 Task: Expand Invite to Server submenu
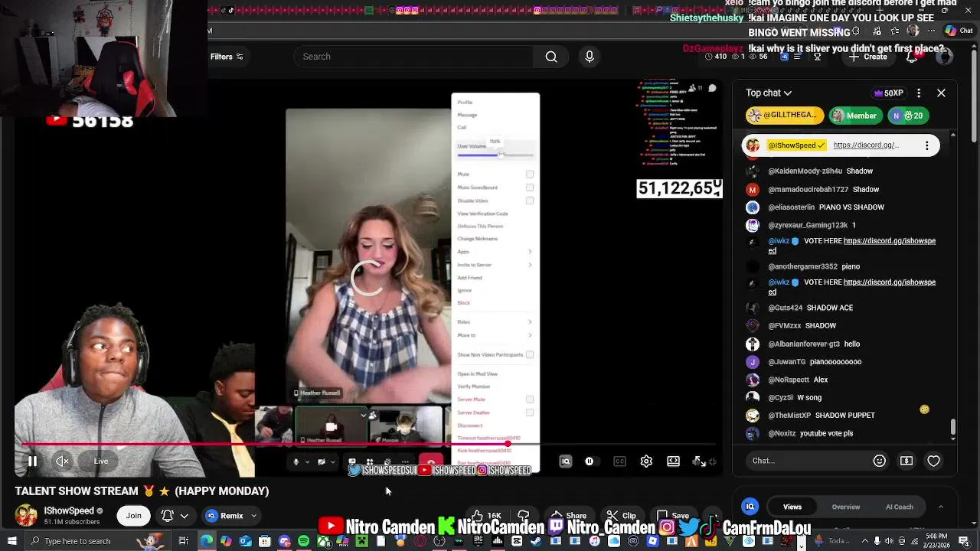[x=495, y=265]
